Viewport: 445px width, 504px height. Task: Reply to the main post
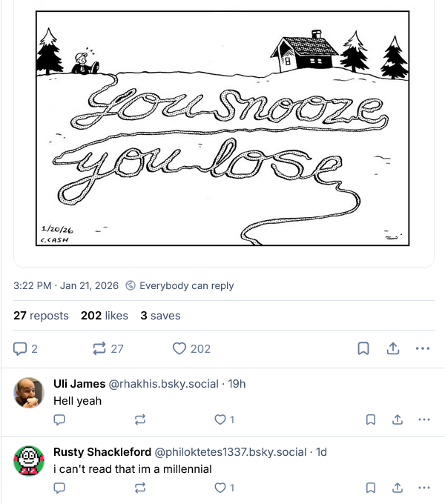point(21,348)
